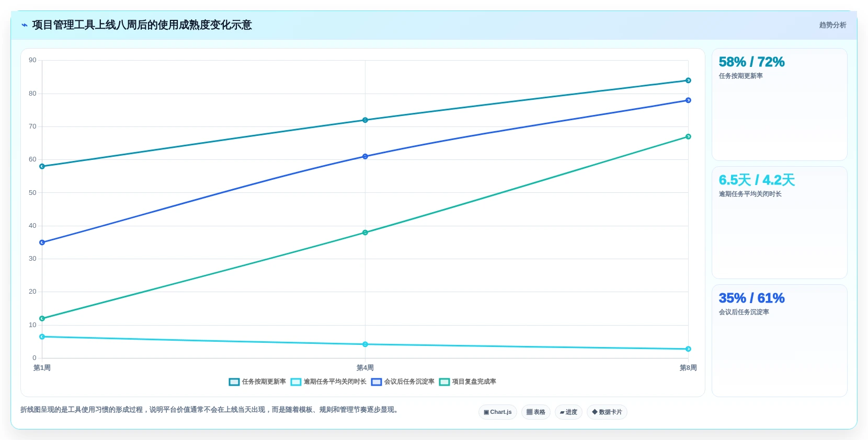Select 项目复盘完成率 point at 第1周
The width and height of the screenshot is (868, 440).
(42, 319)
